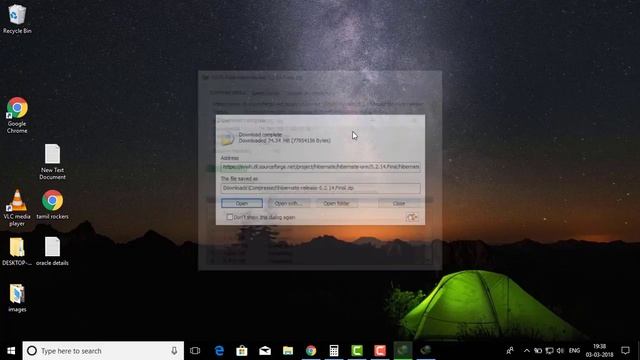Click the icon at dialog's lower right corner
The image size is (640, 360).
pos(412,217)
